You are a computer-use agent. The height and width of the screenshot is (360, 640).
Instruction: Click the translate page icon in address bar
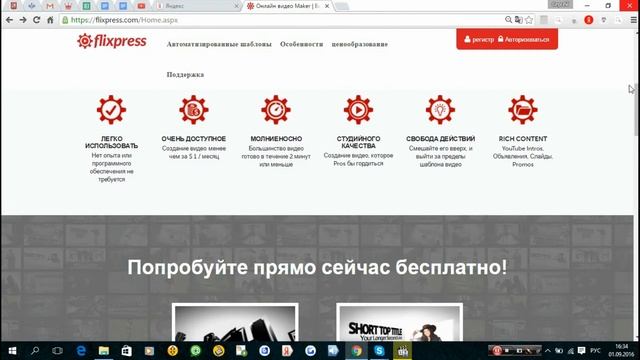[518, 20]
